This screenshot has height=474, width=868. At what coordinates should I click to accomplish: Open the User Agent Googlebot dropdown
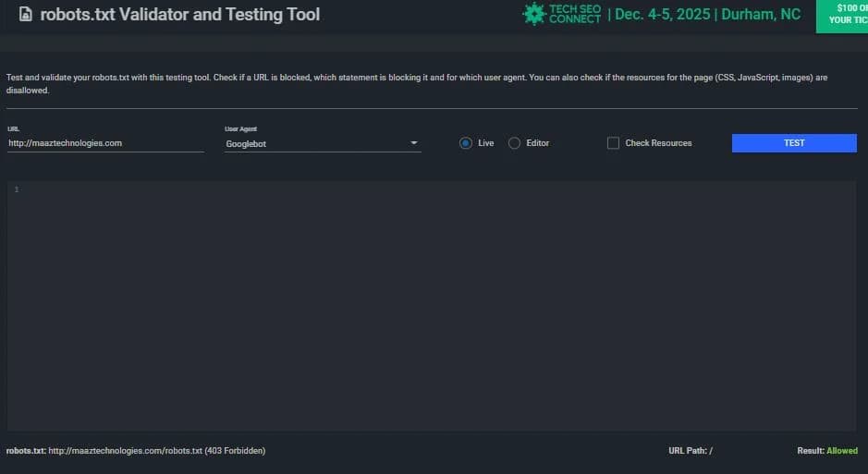323,144
